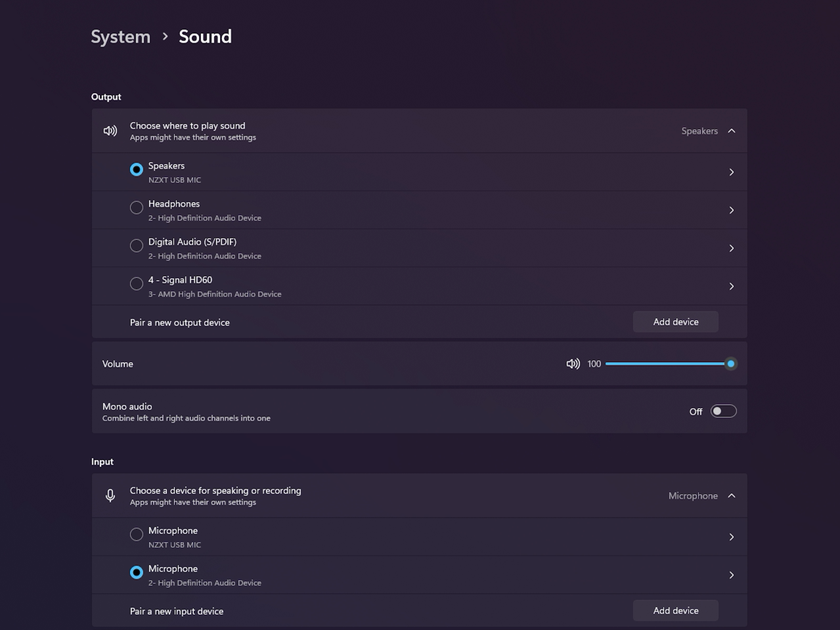Select Headphones as the output device
The height and width of the screenshot is (630, 840).
[x=136, y=207]
